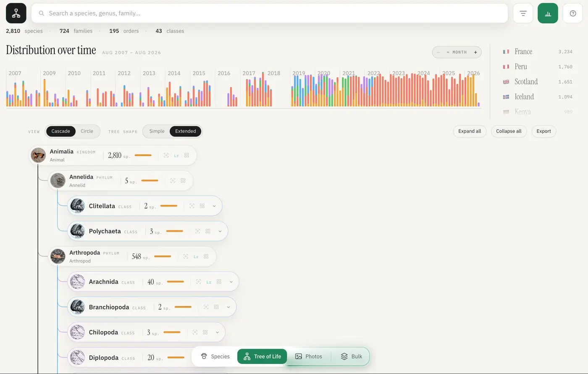Screen dimensions: 588x374
Task: Click the focus icon on Arachnida row
Action: 199,282
